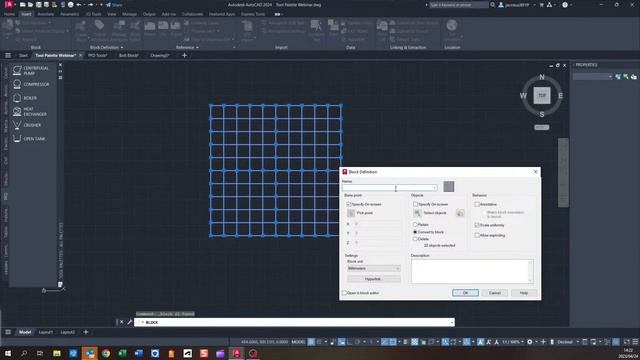This screenshot has height=360, width=640.
Task: Switch to the Layout1 tab
Action: (x=46, y=332)
